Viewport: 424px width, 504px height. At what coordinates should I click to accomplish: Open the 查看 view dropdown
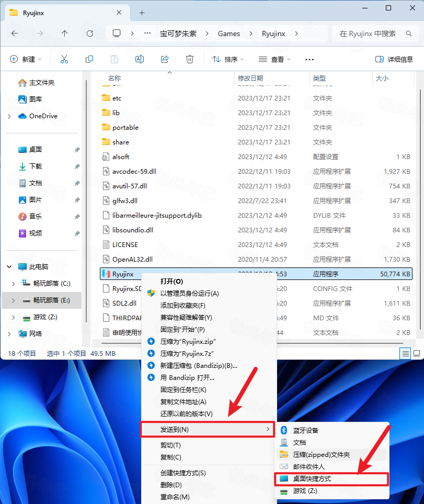(x=274, y=59)
